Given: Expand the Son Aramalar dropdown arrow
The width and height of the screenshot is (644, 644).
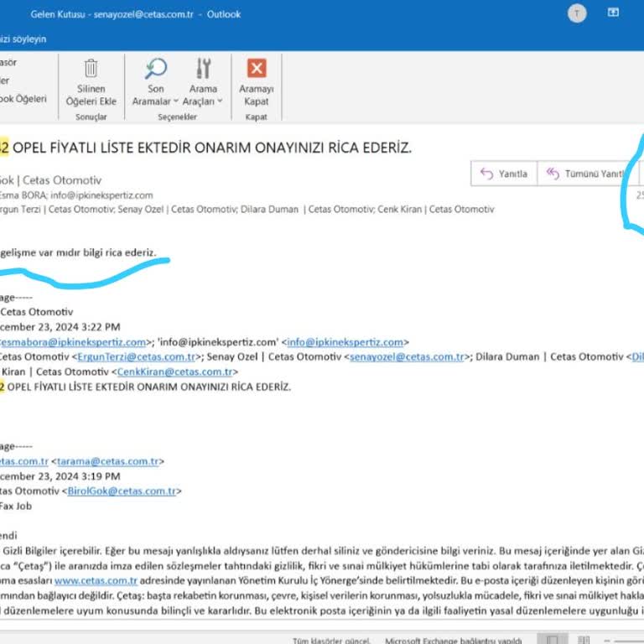Looking at the screenshot, I should (x=176, y=101).
